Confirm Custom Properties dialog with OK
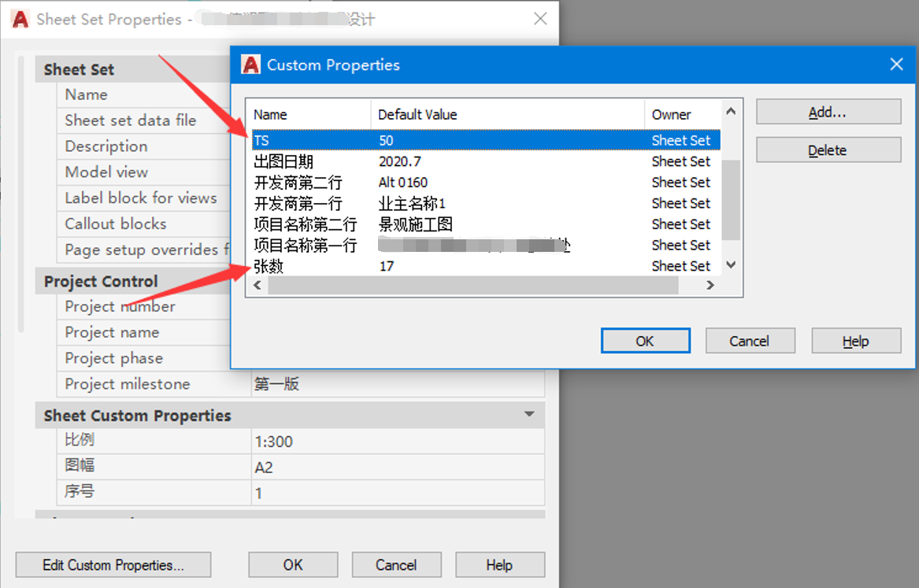Image resolution: width=919 pixels, height=588 pixels. (645, 341)
